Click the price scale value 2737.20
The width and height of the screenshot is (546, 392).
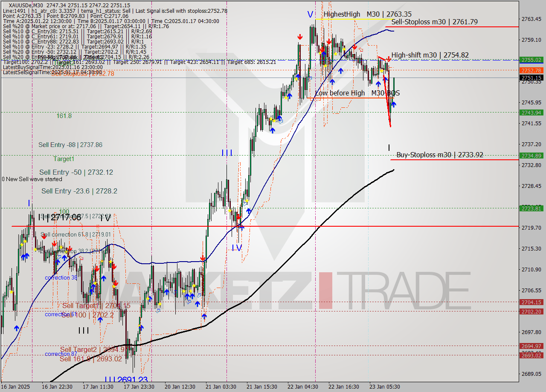(532, 144)
